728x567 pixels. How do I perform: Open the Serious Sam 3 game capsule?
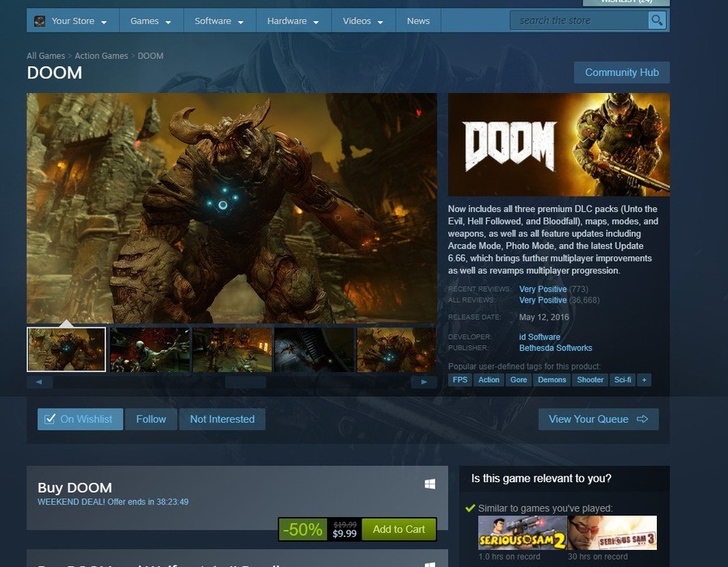tap(612, 533)
